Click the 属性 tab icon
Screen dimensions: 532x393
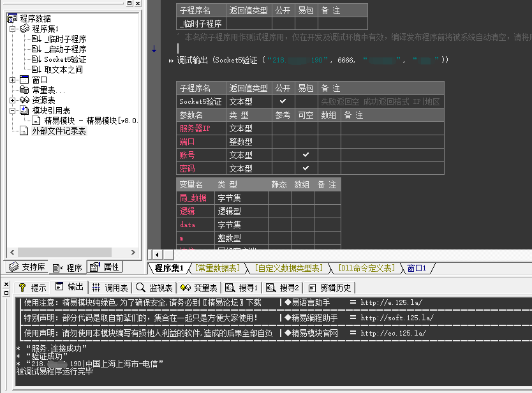95,267
